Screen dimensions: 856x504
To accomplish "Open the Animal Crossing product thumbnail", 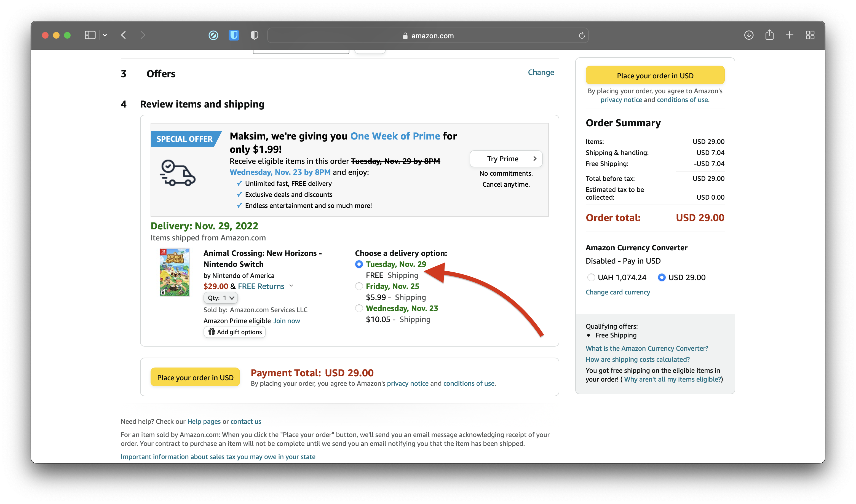I will (x=175, y=272).
